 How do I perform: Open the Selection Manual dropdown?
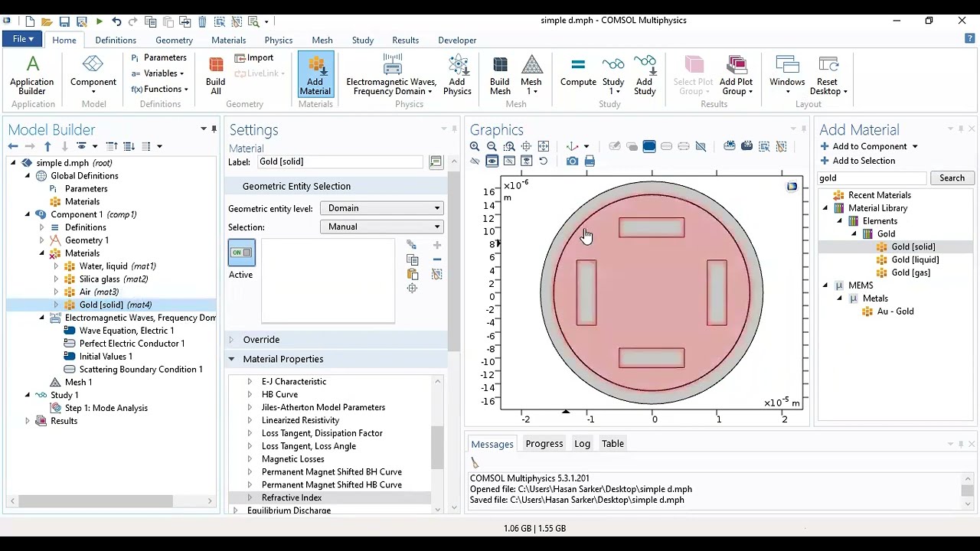[382, 227]
